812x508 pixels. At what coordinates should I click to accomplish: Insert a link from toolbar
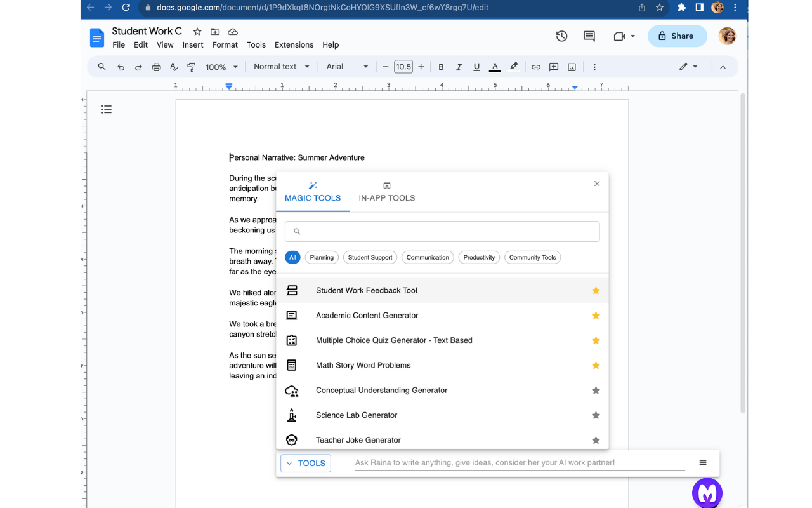pos(536,67)
